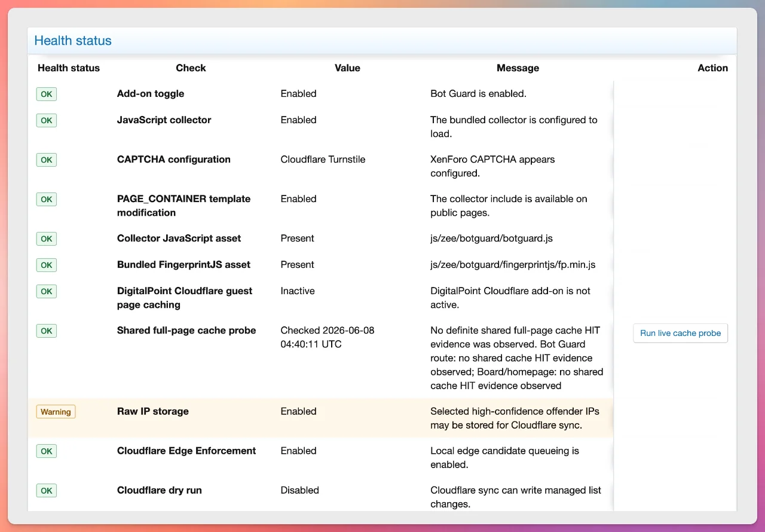This screenshot has width=765, height=532.
Task: Click the Enabled value for Add-on toggle
Action: pyautogui.click(x=298, y=93)
